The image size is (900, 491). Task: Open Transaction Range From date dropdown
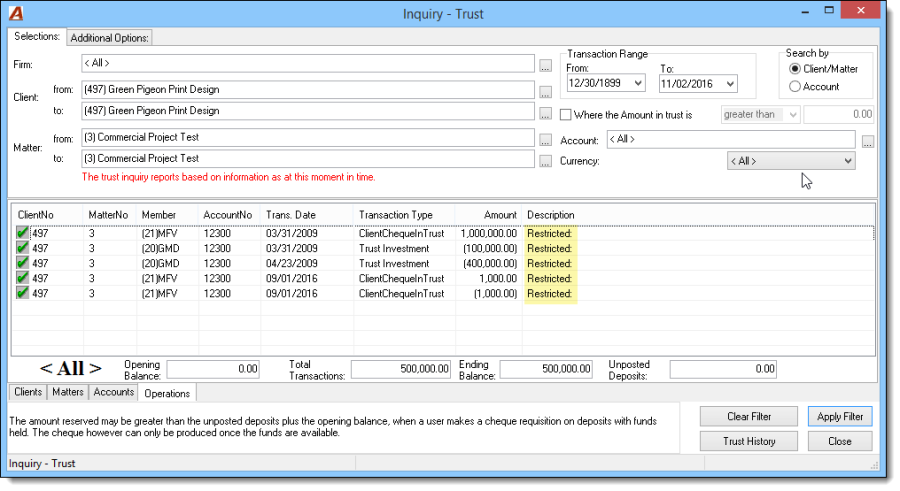[638, 83]
